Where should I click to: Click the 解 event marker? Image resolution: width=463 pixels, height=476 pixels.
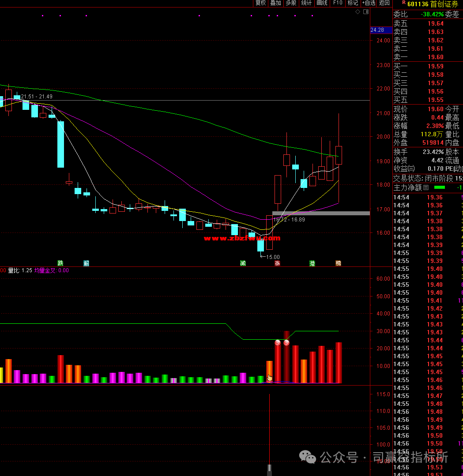(86, 263)
